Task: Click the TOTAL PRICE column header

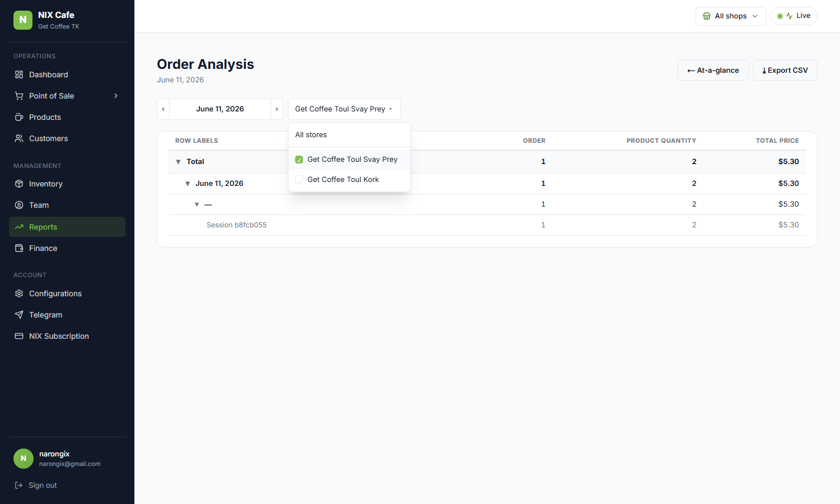Action: 777,141
